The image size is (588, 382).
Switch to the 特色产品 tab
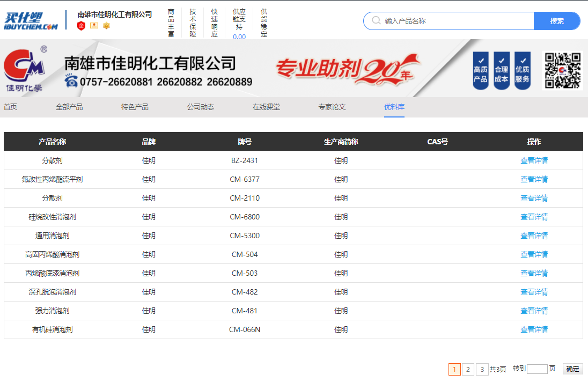pyautogui.click(x=135, y=107)
